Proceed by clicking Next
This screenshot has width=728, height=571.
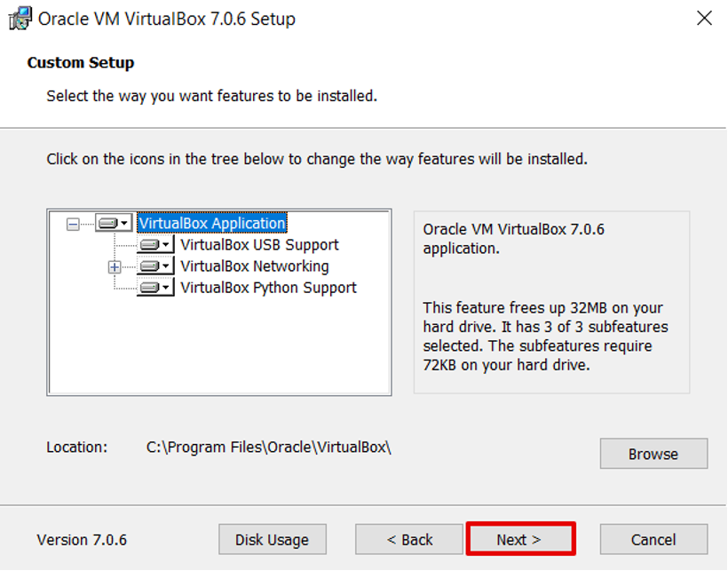[x=520, y=539]
